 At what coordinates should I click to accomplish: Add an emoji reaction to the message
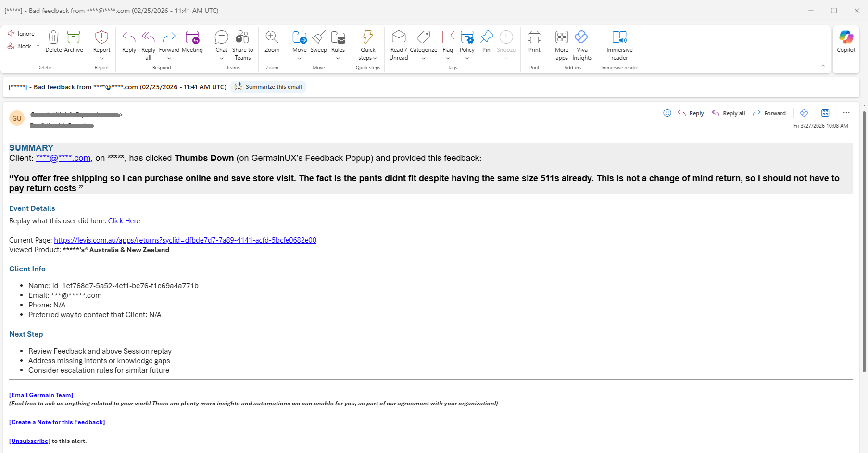coord(667,113)
